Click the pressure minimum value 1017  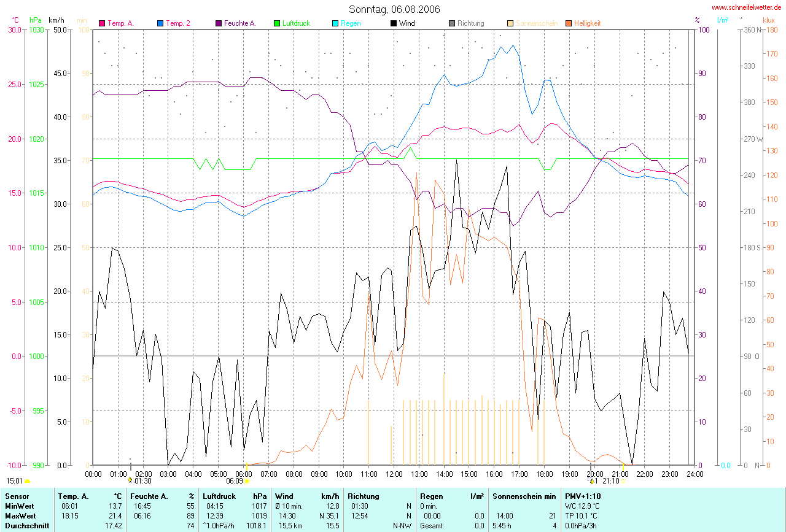coord(259,506)
